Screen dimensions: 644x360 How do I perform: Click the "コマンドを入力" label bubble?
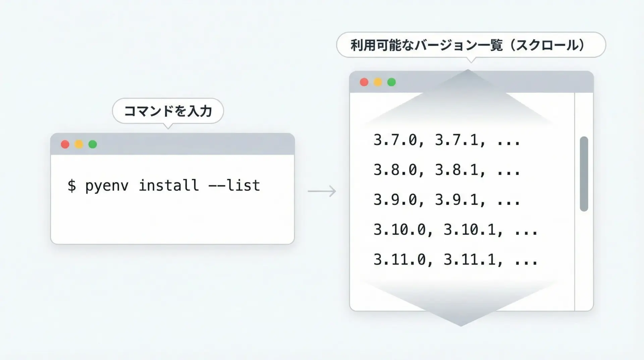(168, 111)
